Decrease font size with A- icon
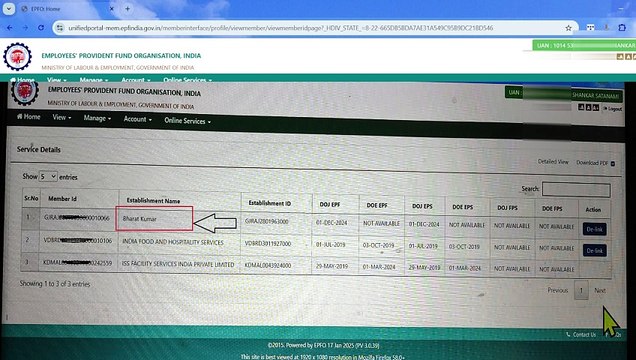Viewport: 636px width, 360px height. [x=581, y=107]
